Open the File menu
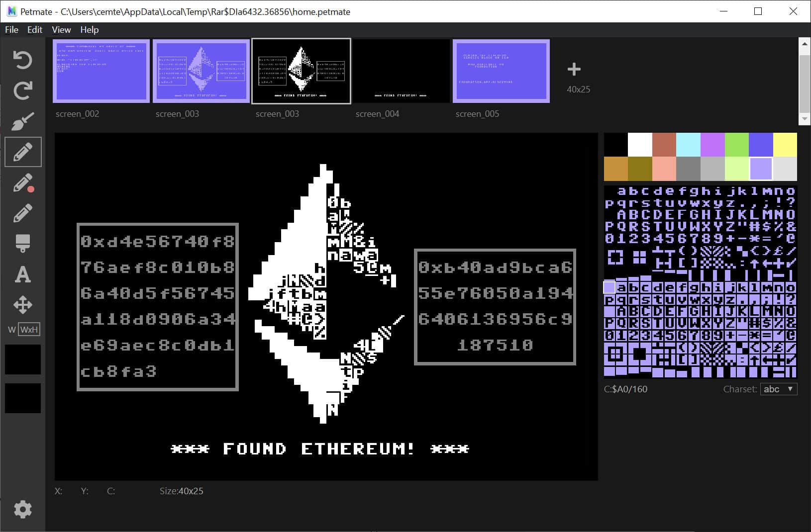This screenshot has height=532, width=811. tap(11, 30)
